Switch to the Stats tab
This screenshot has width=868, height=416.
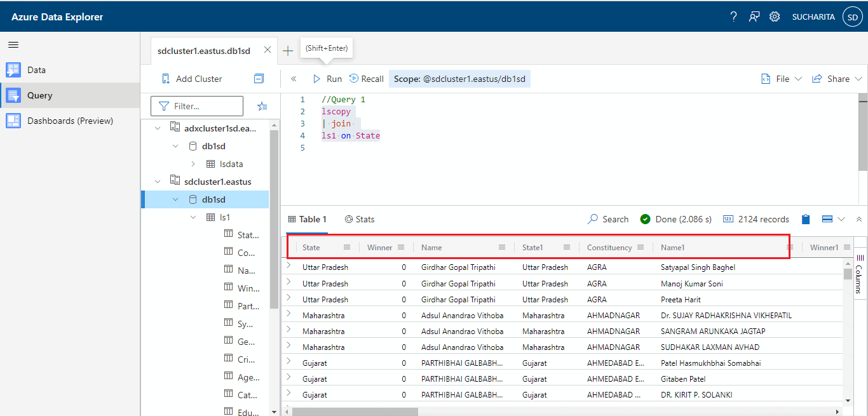[x=360, y=219]
